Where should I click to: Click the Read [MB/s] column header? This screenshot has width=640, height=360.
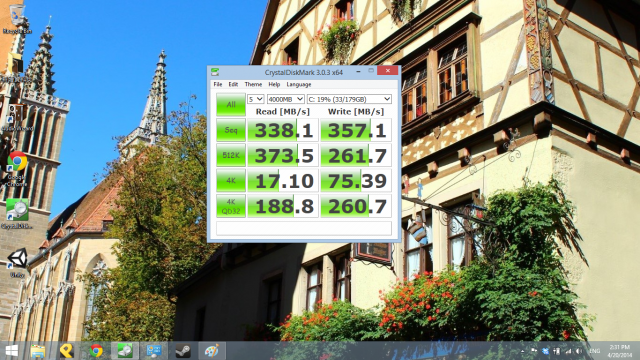pyautogui.click(x=282, y=111)
